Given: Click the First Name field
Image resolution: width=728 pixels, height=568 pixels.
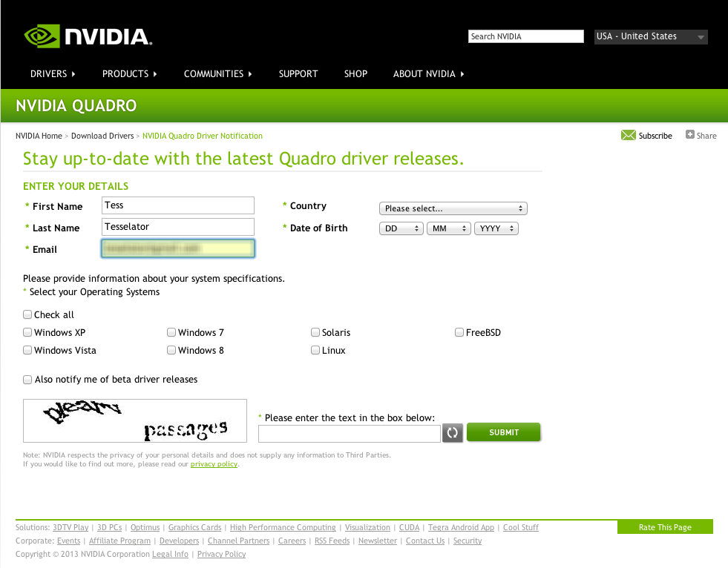Looking at the screenshot, I should coord(178,205).
